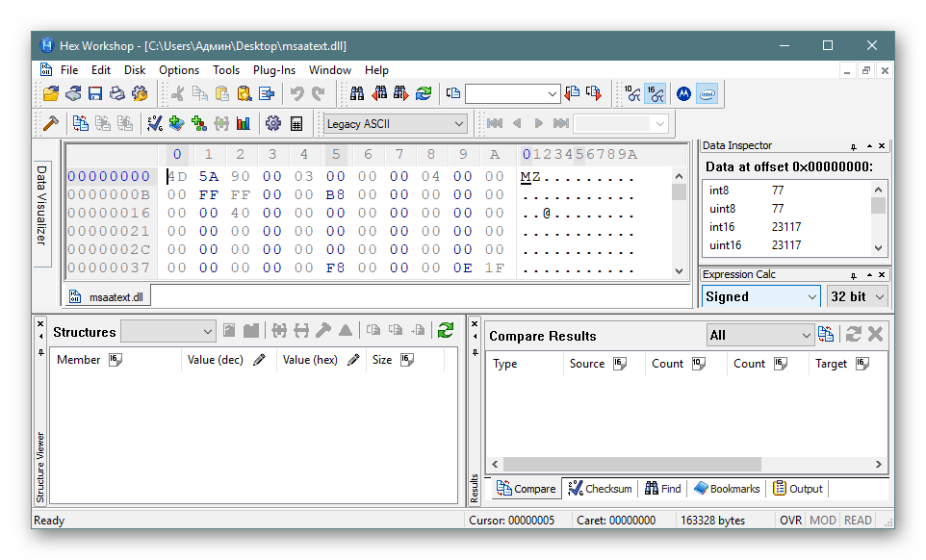
Task: Select the msaatext.dll document tab
Action: pos(107,296)
